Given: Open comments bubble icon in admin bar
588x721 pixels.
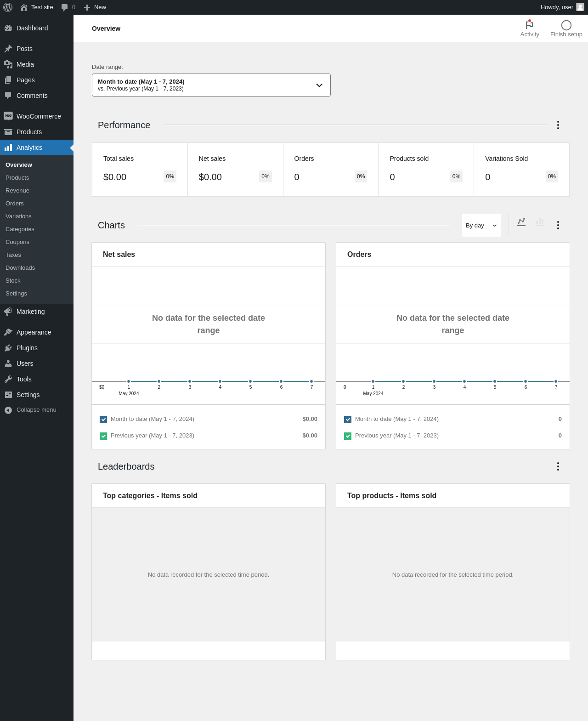Looking at the screenshot, I should (x=68, y=7).
